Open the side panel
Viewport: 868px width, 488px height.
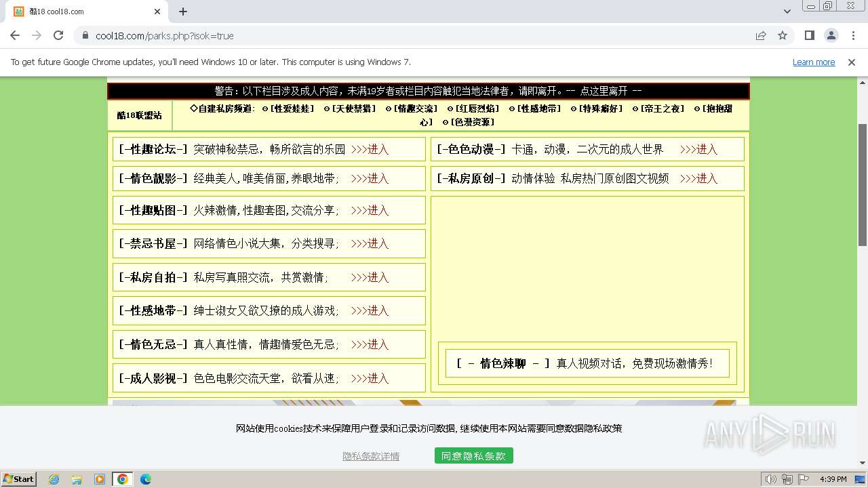(x=810, y=35)
